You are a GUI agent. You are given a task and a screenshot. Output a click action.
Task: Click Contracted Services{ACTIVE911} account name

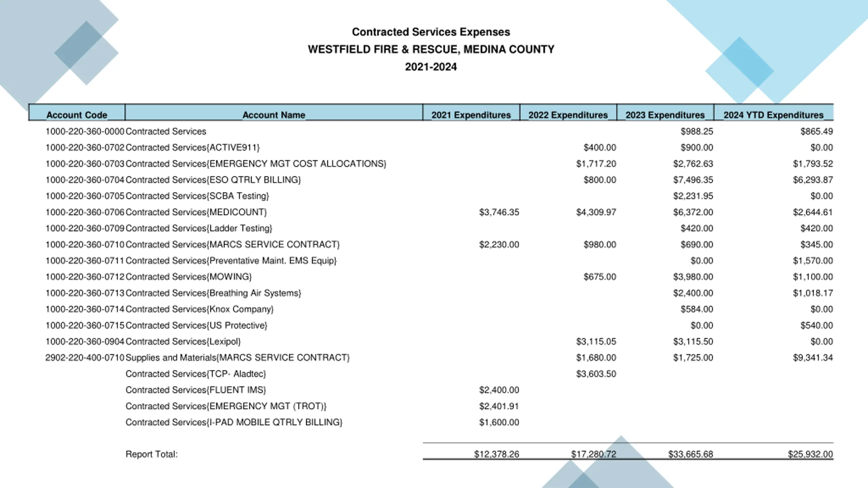click(x=193, y=148)
